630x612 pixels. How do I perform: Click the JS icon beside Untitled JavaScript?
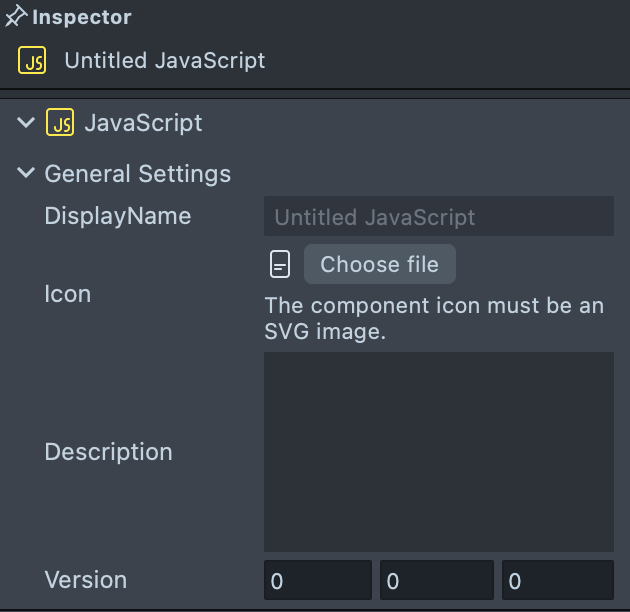point(32,60)
